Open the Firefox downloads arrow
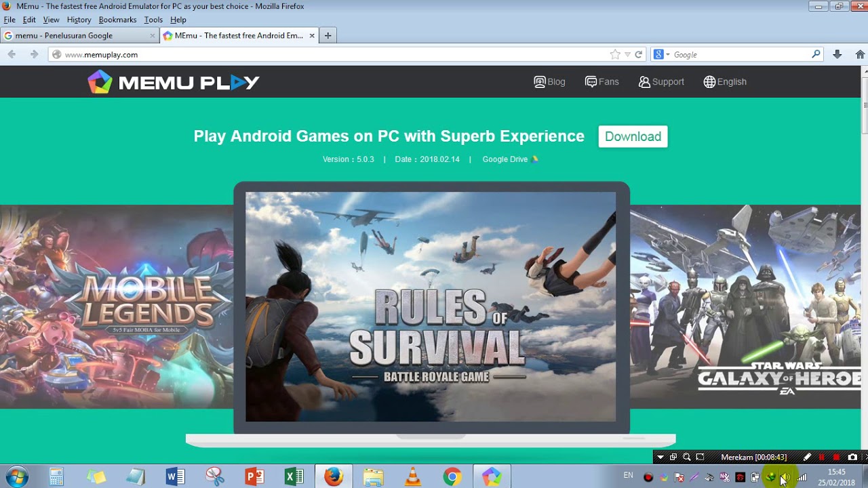Screen dimensions: 868x488 click(837, 54)
